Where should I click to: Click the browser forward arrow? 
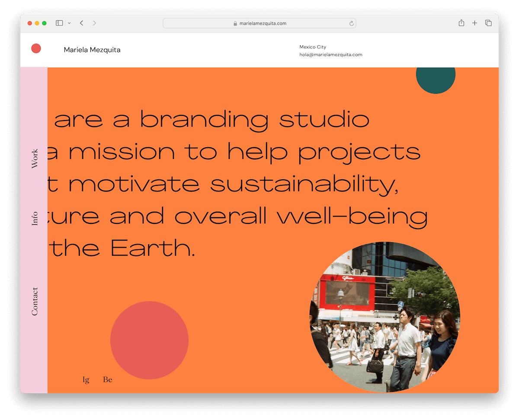[94, 23]
